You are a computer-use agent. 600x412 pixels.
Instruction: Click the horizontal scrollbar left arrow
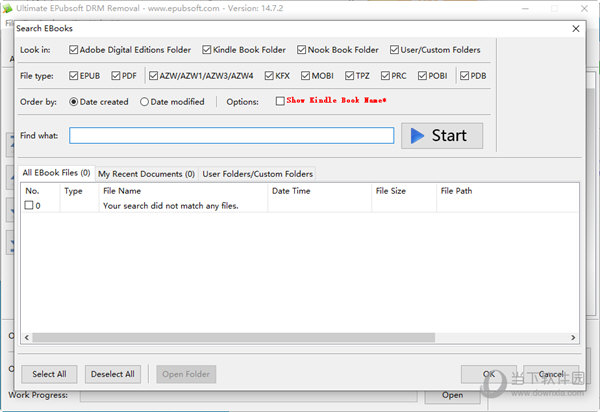(x=26, y=337)
